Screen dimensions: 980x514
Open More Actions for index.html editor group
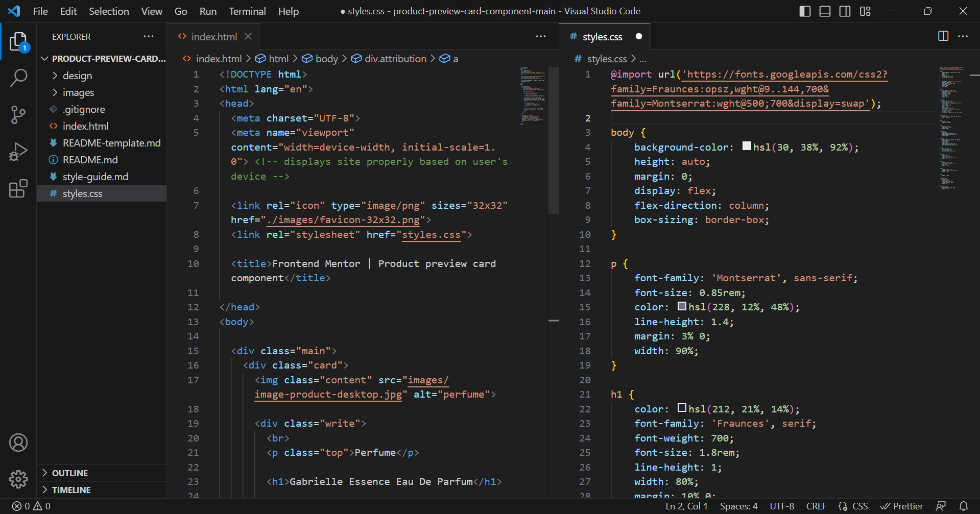[x=541, y=36]
